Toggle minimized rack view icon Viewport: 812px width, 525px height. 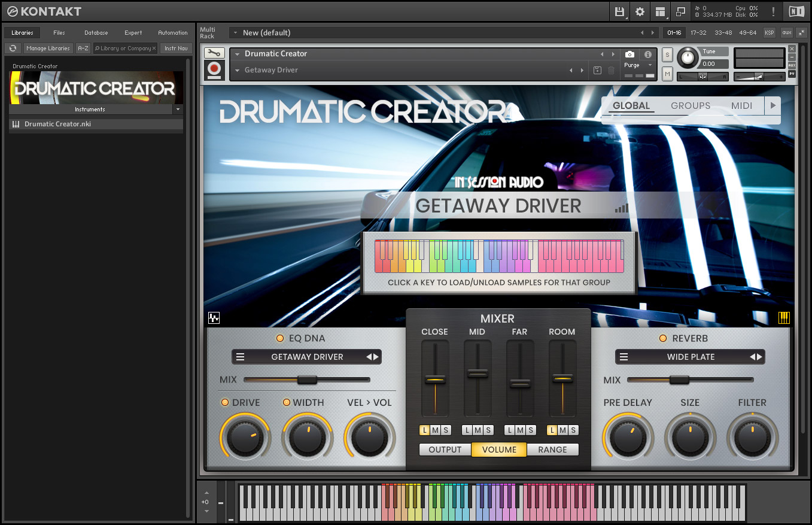pyautogui.click(x=680, y=11)
